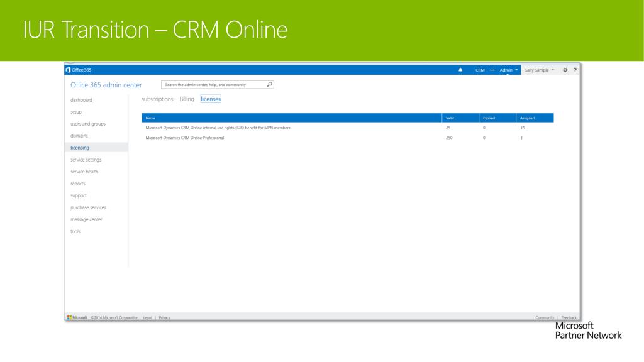Screen dimensions: 644x362
Task: Open service health page
Action: click(84, 171)
